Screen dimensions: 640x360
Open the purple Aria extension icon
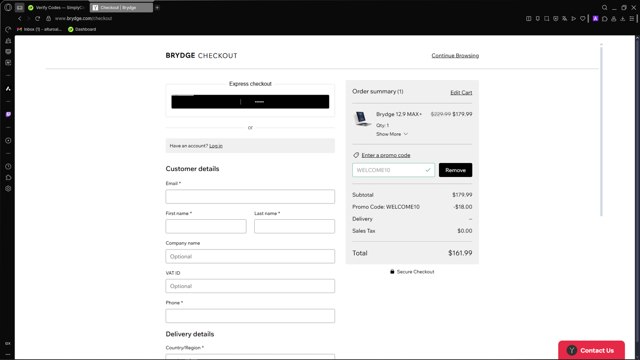click(x=596, y=18)
